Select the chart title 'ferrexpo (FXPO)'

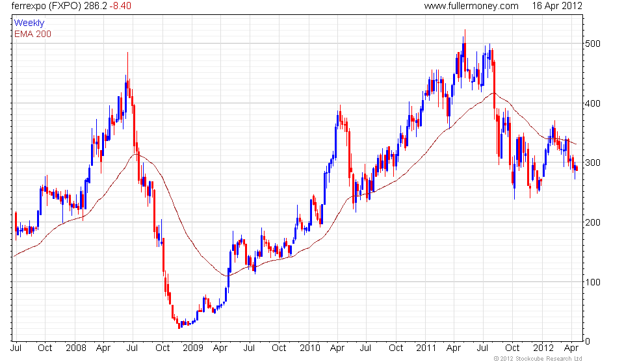pos(46,6)
